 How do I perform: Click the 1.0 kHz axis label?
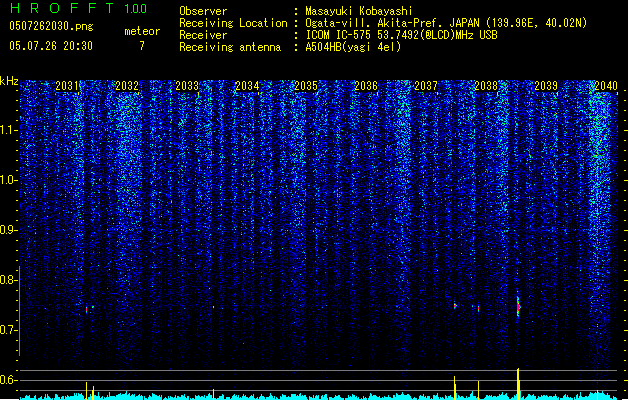point(9,180)
